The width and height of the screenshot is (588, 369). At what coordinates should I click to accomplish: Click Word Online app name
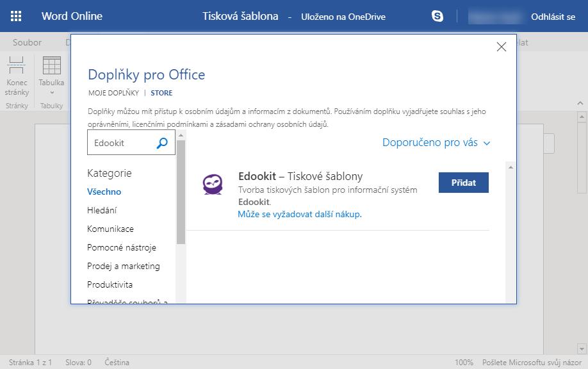[x=72, y=16]
